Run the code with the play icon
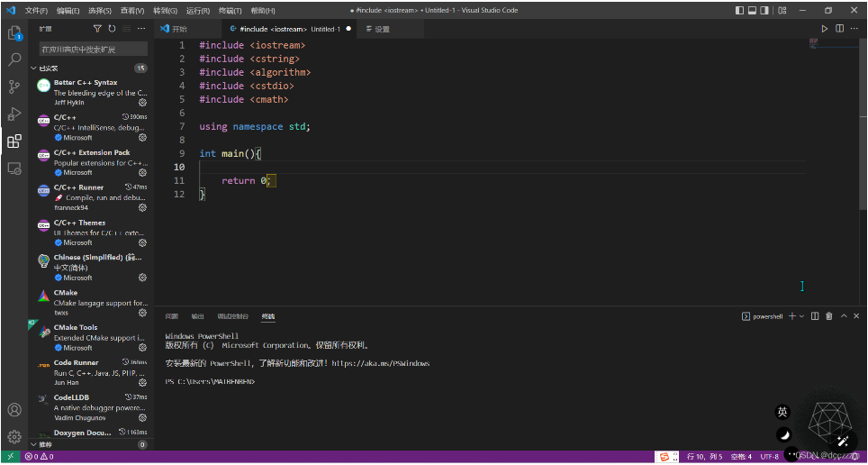This screenshot has height=465, width=868. coord(825,29)
